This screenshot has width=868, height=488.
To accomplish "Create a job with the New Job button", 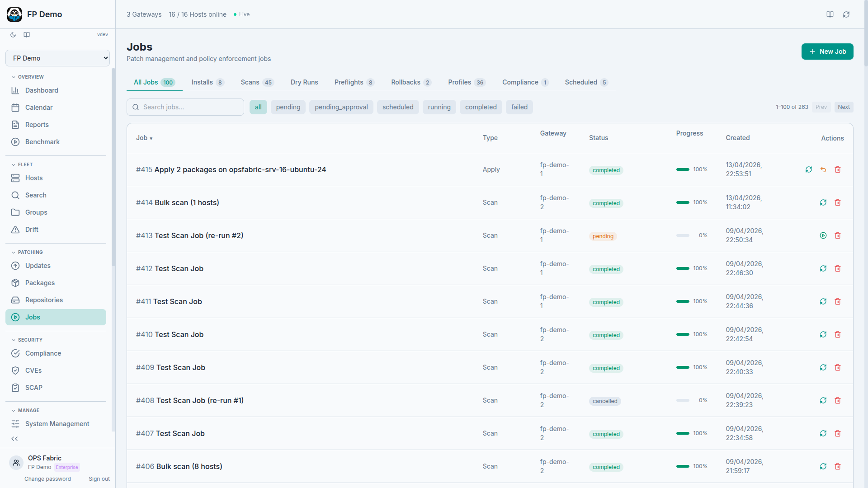I will pos(827,51).
